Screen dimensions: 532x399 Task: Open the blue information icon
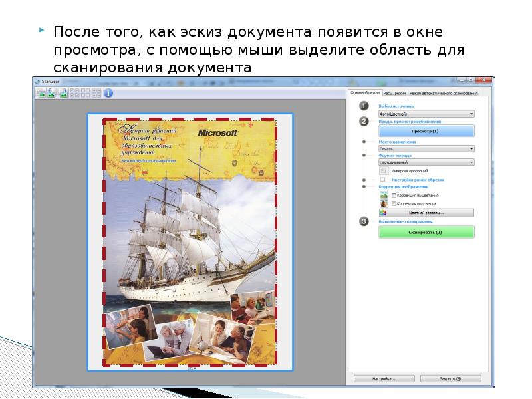tap(108, 93)
